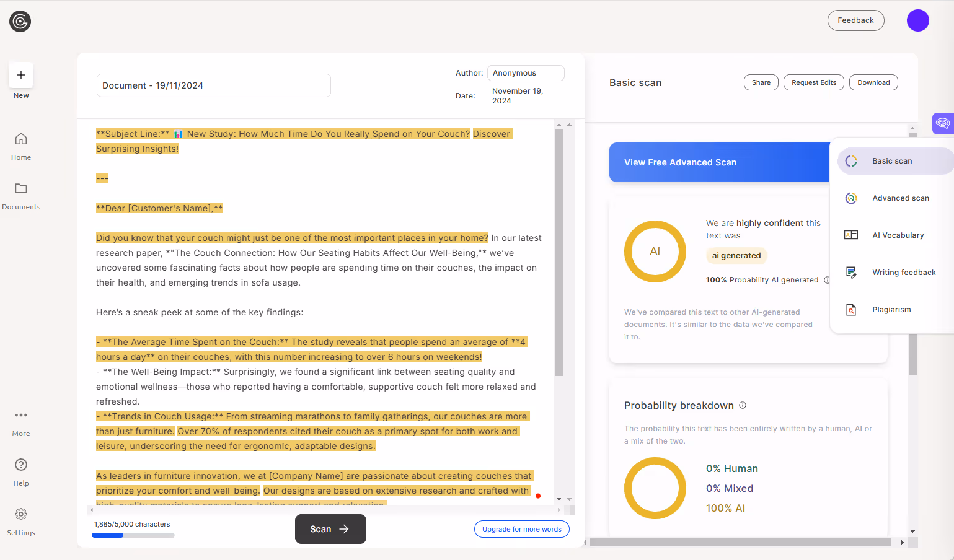Open the purple profile avatar
This screenshot has height=560, width=954.
[917, 20]
